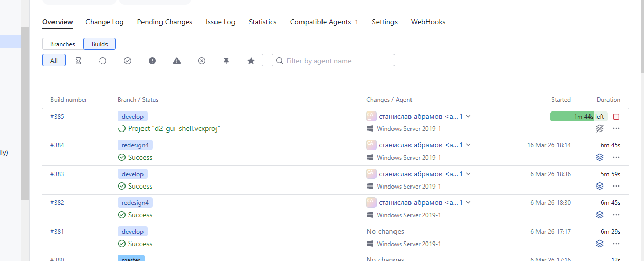Open the WebHooks tab
Screen dimensions: 644x261
click(428, 22)
